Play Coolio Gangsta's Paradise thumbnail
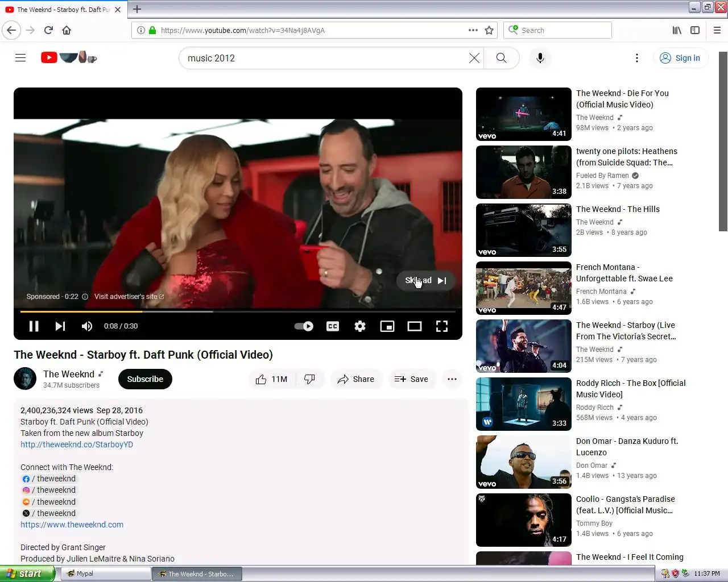The width and height of the screenshot is (728, 582). click(524, 520)
